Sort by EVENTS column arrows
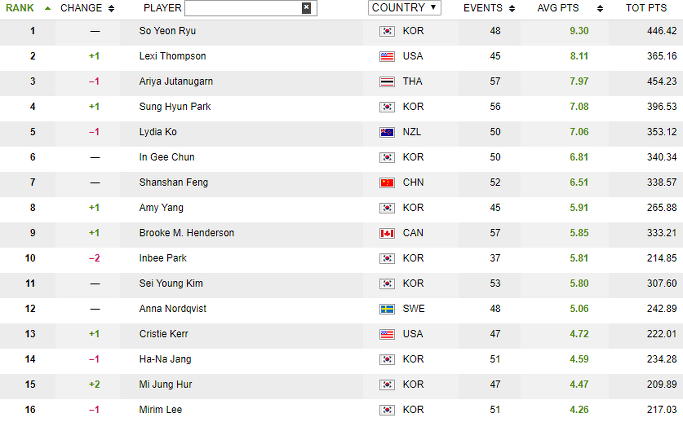683x422 pixels. [x=512, y=8]
